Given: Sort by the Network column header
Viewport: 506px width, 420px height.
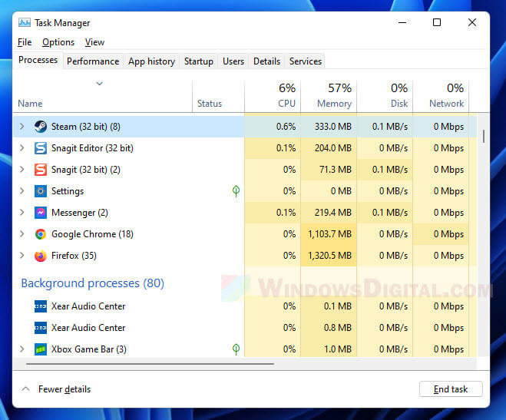Looking at the screenshot, I should click(x=441, y=96).
